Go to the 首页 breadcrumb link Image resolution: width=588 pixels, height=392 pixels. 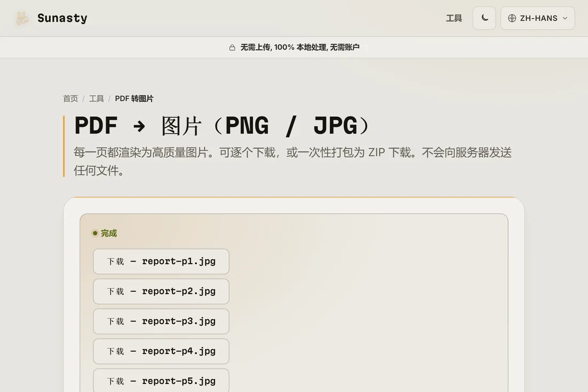[71, 98]
